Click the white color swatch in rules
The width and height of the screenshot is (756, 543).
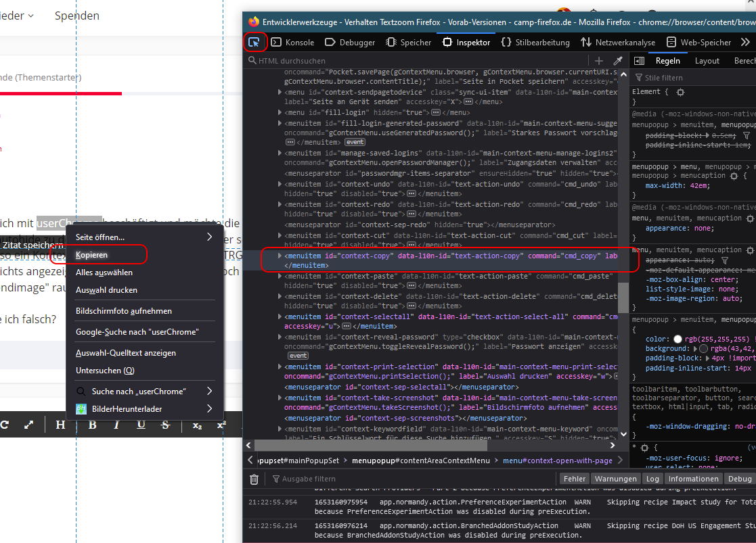(677, 339)
